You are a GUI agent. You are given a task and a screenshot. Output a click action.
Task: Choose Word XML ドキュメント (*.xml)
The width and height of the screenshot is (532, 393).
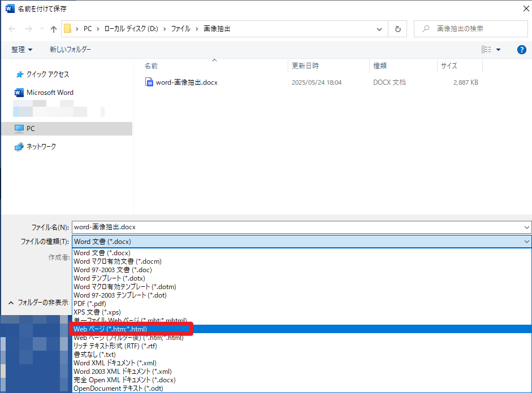302,363
